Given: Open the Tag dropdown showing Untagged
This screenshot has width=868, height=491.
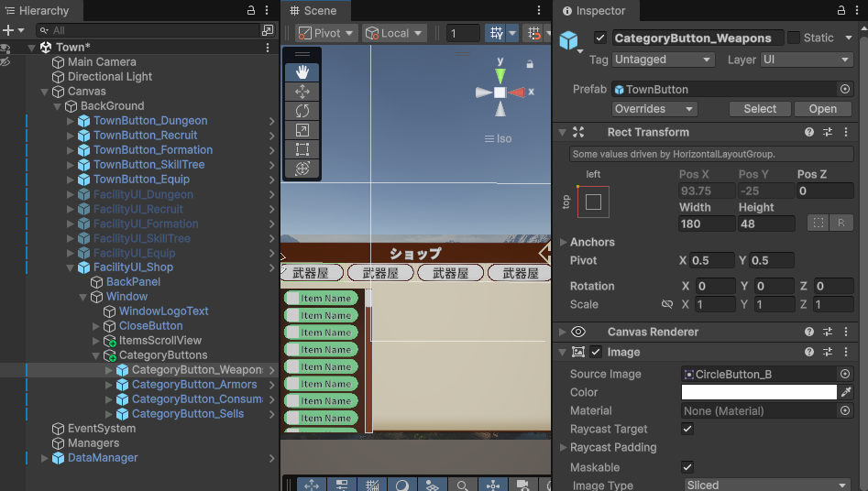Looking at the screenshot, I should 664,60.
